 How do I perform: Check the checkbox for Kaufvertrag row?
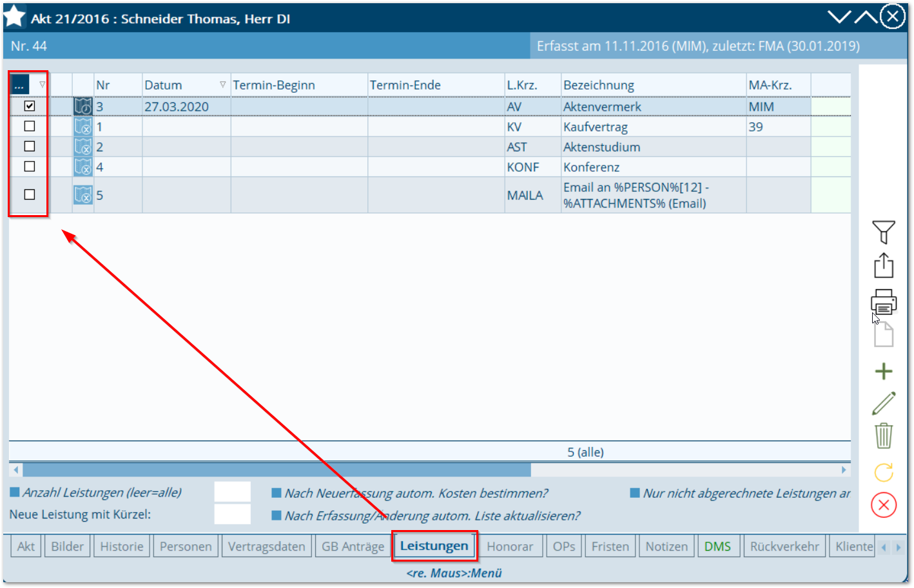click(x=30, y=126)
